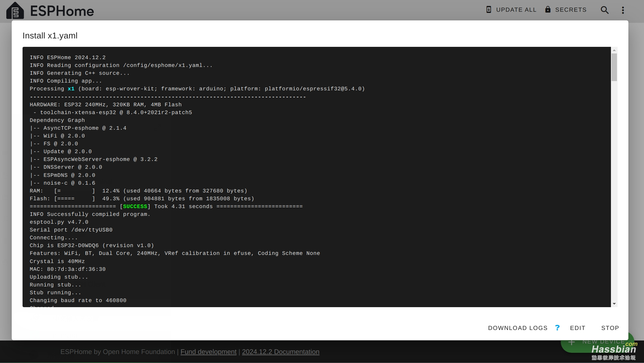Click the 'esptool.py v4.7.0' line
Image resolution: width=644 pixels, height=363 pixels.
point(59,222)
